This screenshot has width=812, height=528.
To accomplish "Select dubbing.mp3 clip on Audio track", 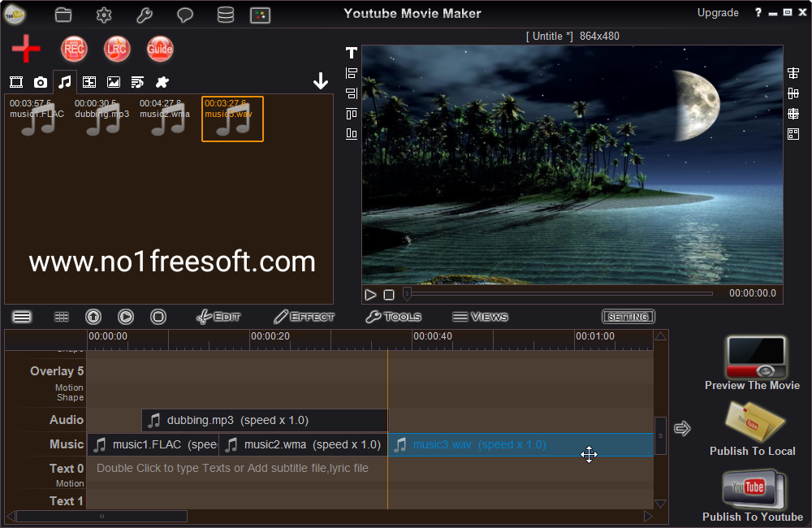I will [x=265, y=420].
